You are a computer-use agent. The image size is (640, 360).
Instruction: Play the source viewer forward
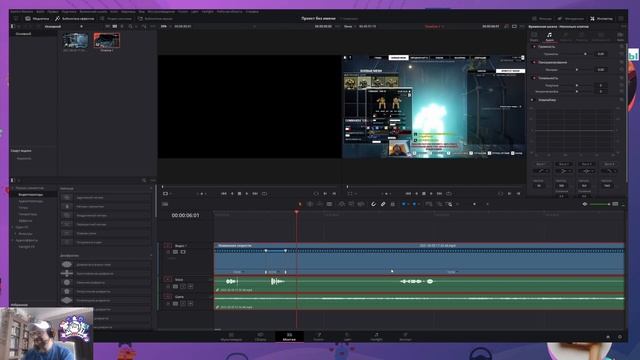point(247,193)
